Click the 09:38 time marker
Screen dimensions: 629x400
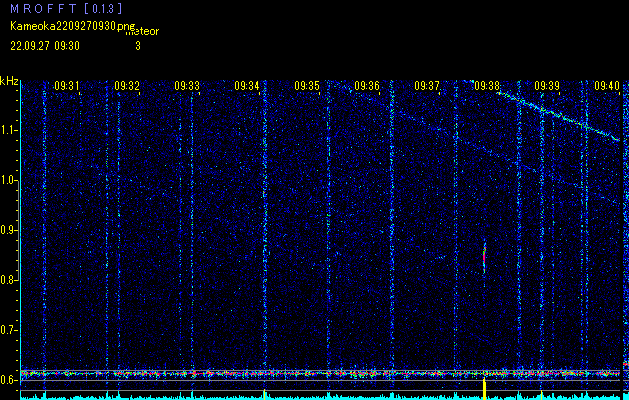coord(487,86)
